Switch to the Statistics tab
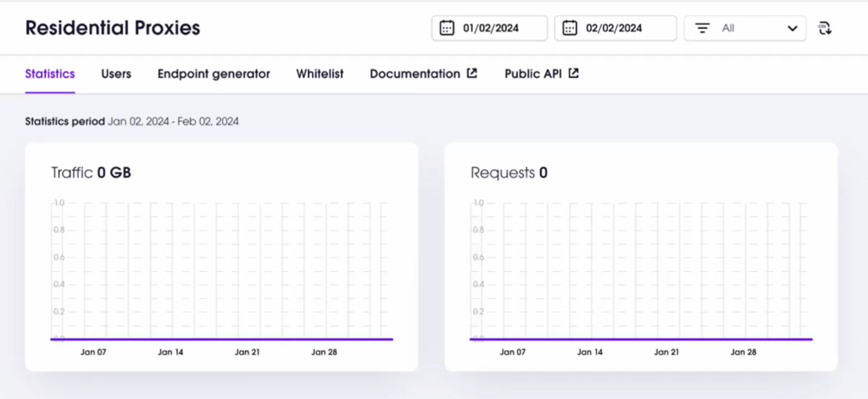 (50, 74)
